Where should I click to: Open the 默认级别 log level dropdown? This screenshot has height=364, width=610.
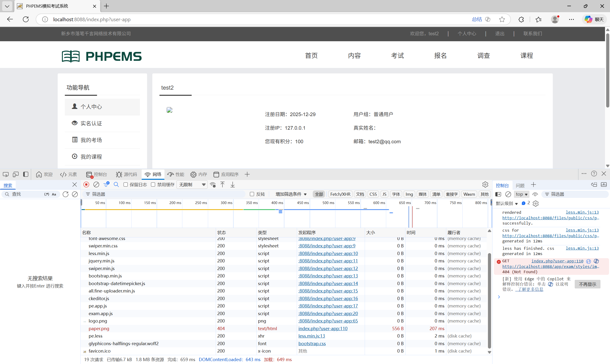click(507, 203)
